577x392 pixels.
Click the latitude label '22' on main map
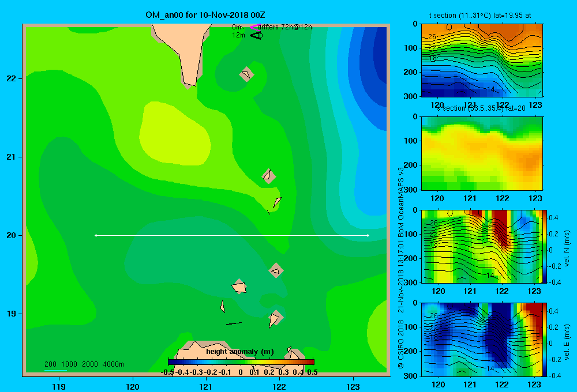tap(11, 79)
